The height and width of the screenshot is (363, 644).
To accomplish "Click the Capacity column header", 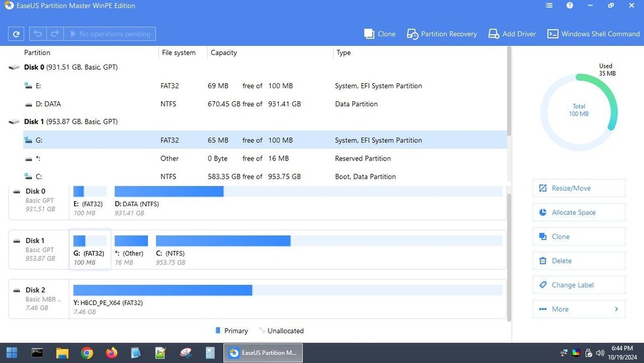I will pos(224,53).
